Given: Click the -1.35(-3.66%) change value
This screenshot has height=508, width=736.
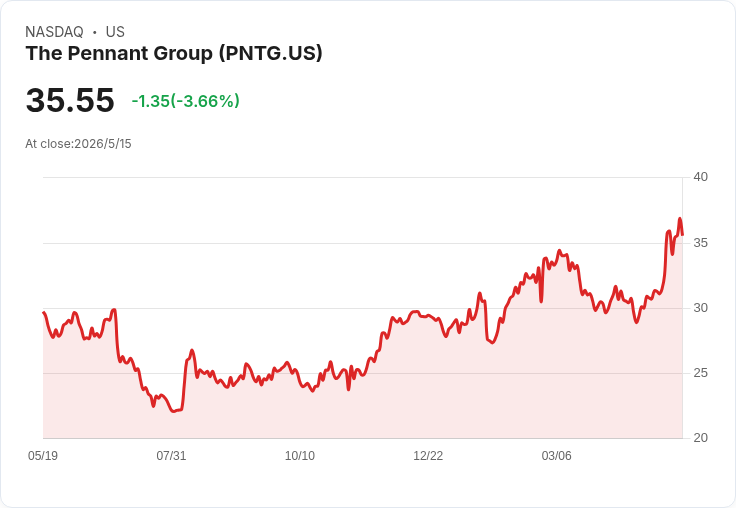Looking at the screenshot, I should 185,101.
